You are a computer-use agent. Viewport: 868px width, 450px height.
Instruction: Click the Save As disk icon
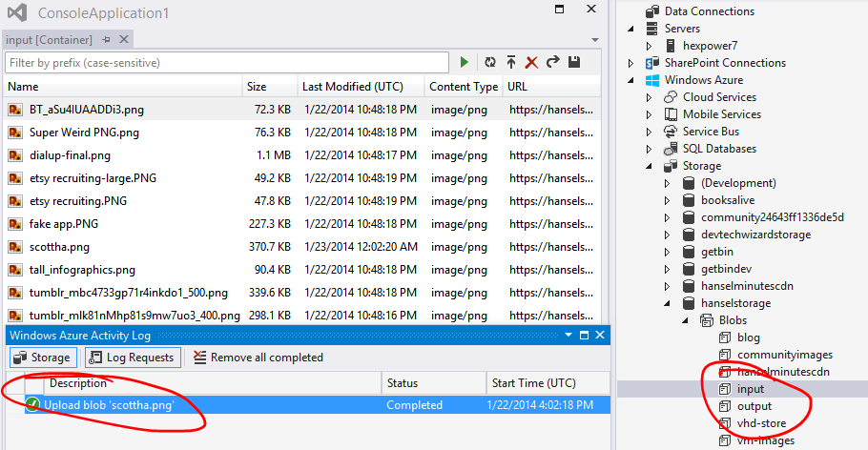click(574, 62)
